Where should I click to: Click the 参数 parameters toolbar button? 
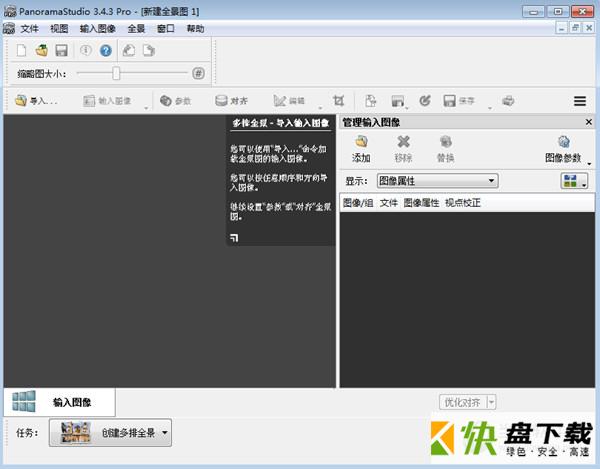[x=175, y=101]
